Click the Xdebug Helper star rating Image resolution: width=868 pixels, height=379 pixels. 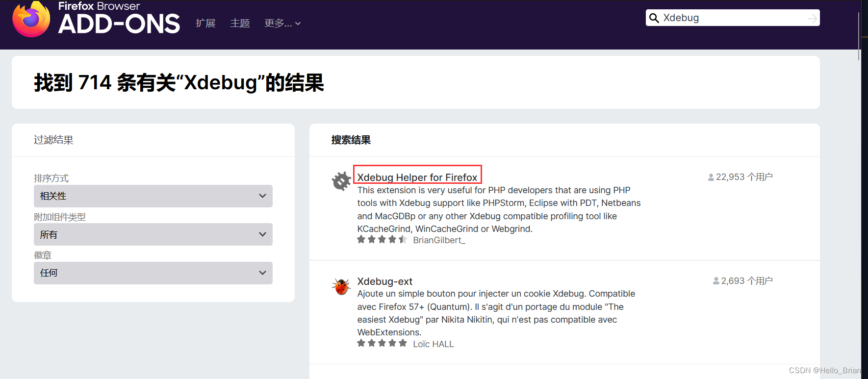pos(382,240)
